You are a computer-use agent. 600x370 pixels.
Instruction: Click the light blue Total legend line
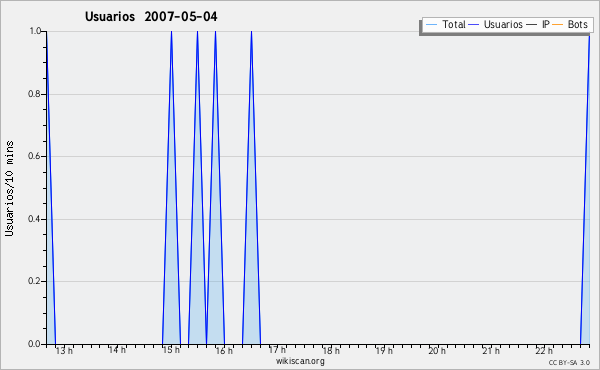[x=431, y=25]
